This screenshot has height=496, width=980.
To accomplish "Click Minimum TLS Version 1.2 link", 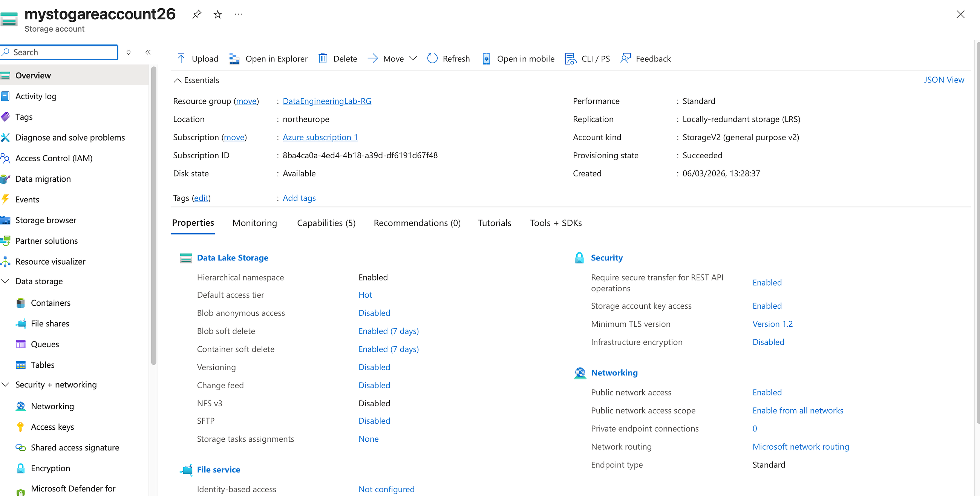I will click(772, 324).
